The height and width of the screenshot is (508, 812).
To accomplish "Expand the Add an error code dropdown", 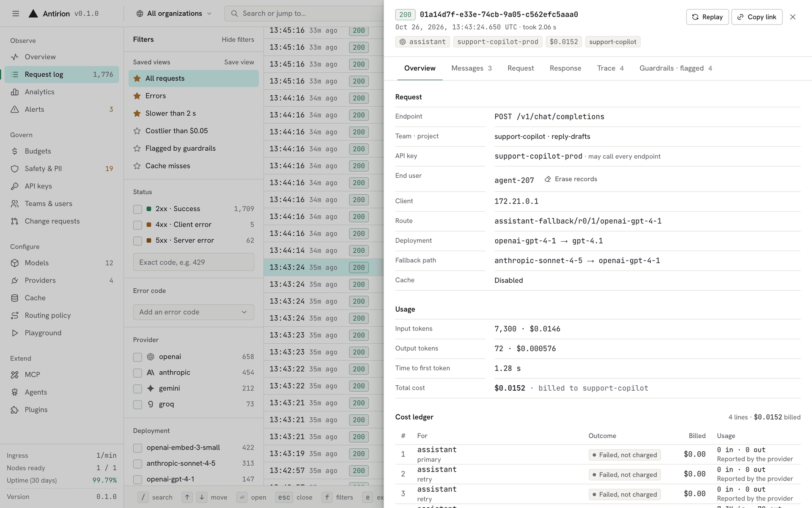I will pyautogui.click(x=194, y=312).
